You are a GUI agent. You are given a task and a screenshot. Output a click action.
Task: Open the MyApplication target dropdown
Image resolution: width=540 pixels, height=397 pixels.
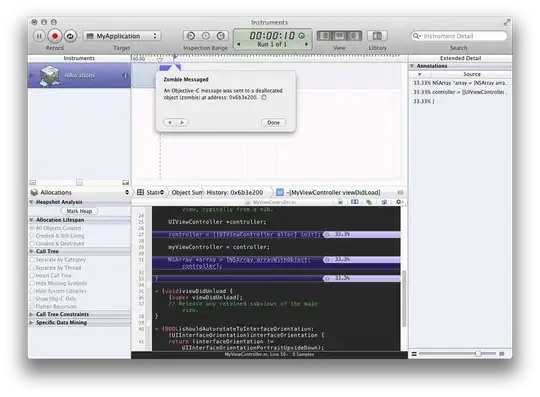pos(122,36)
